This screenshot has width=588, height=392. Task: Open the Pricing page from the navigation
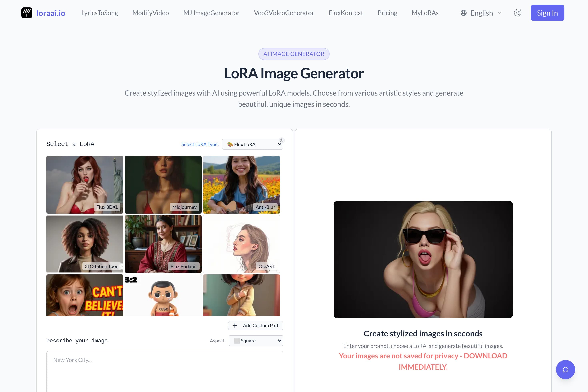387,13
